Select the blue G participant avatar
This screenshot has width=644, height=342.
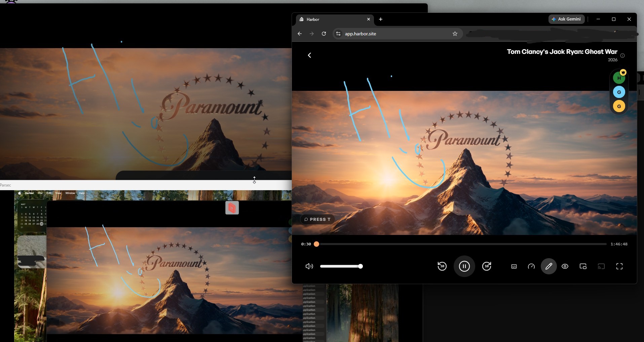point(619,92)
